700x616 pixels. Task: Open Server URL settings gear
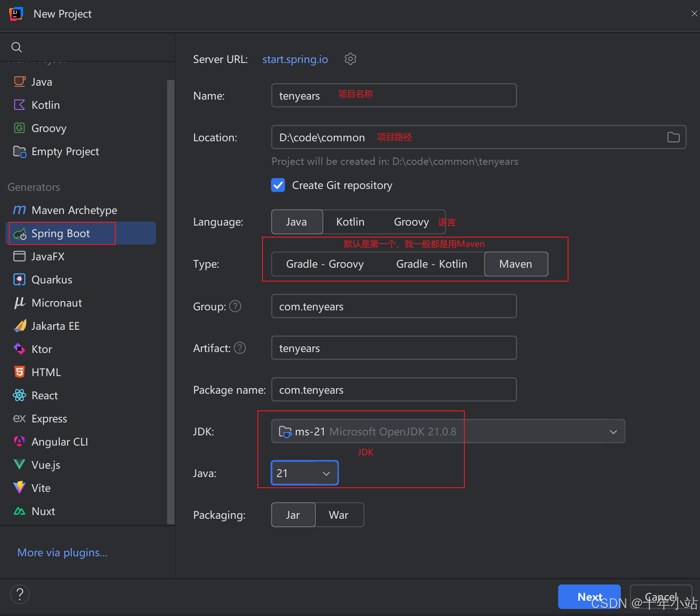click(350, 59)
